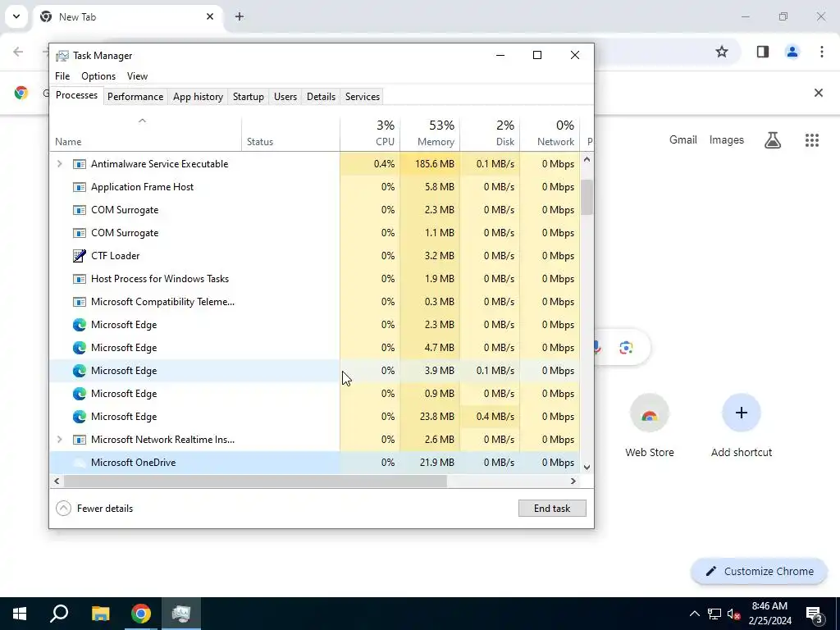Image resolution: width=840 pixels, height=630 pixels.
Task: Click the End task button
Action: click(552, 509)
